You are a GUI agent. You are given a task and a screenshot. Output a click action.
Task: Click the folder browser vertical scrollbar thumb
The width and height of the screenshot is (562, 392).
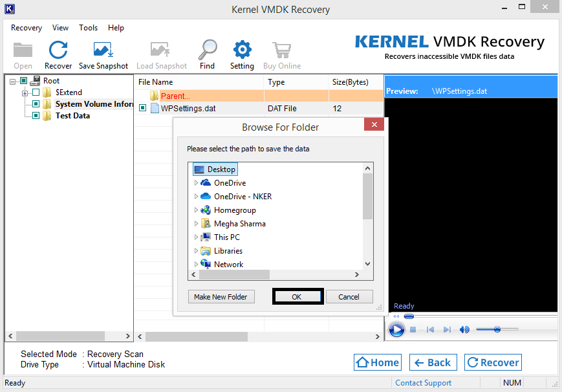click(367, 196)
